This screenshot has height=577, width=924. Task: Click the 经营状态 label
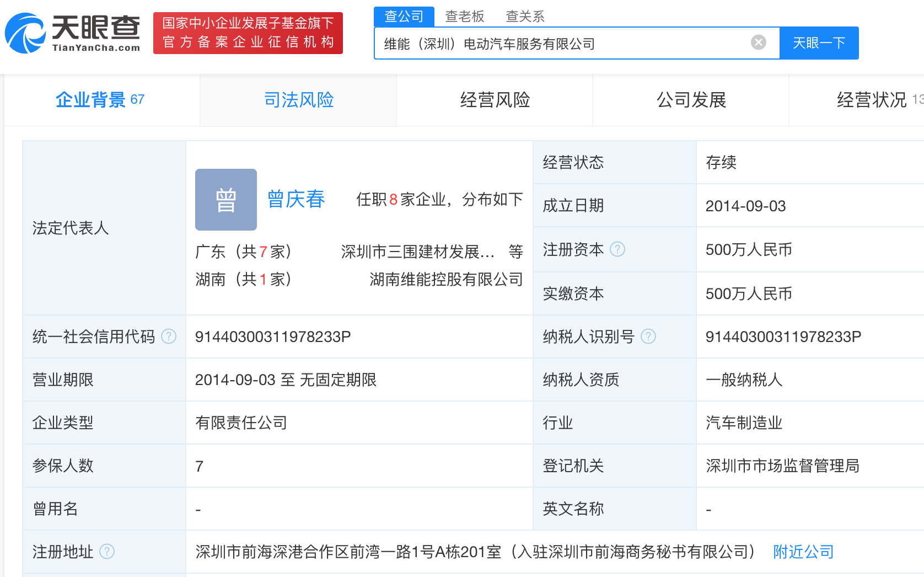point(573,163)
